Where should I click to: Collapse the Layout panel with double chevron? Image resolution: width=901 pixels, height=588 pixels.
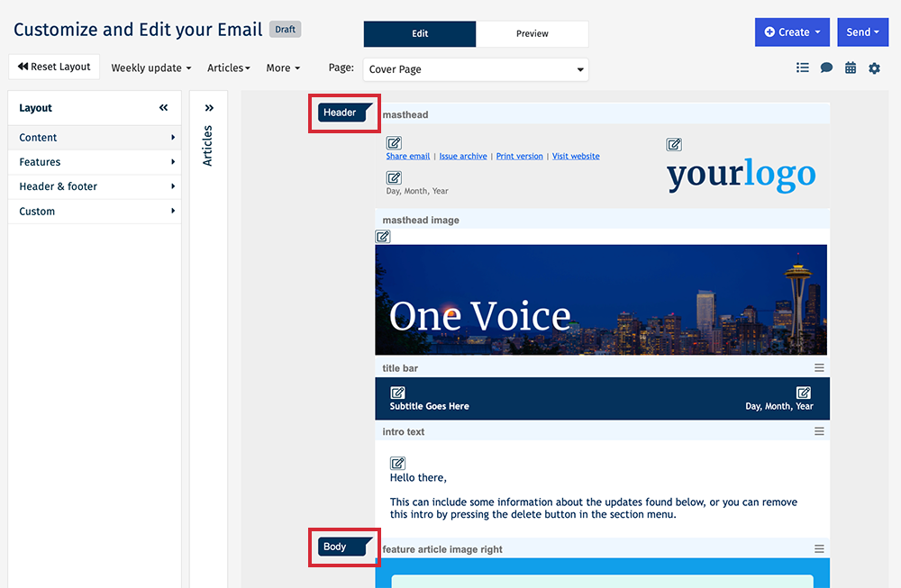point(164,107)
